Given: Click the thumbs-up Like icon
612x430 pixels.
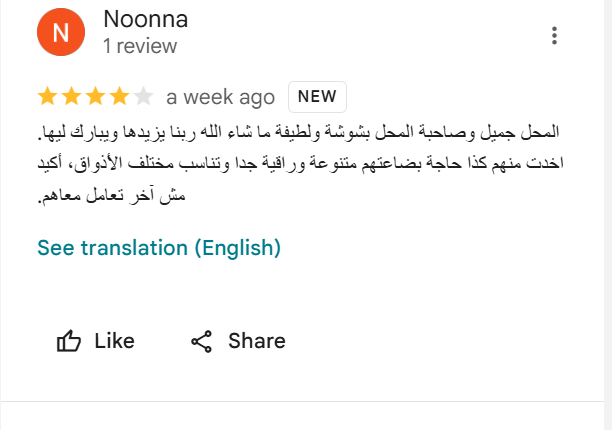Looking at the screenshot, I should point(69,341).
